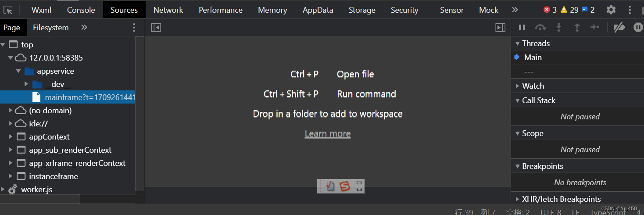Click the step over function icon
This screenshot has height=215, width=644.
click(540, 27)
